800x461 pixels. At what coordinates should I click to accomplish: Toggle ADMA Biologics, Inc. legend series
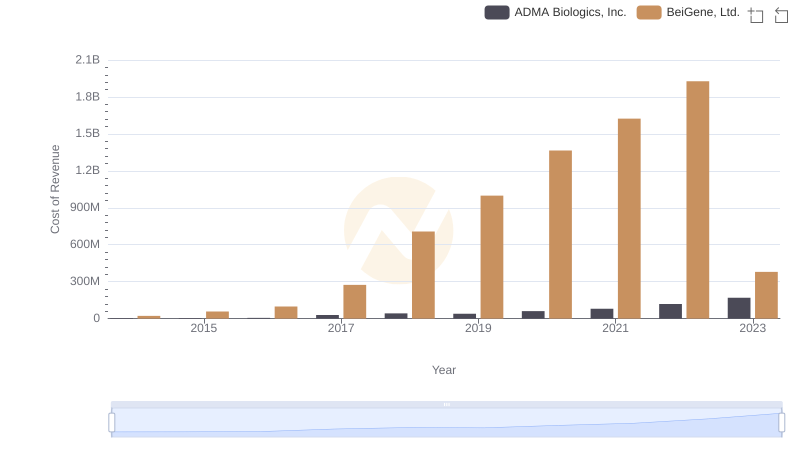555,12
